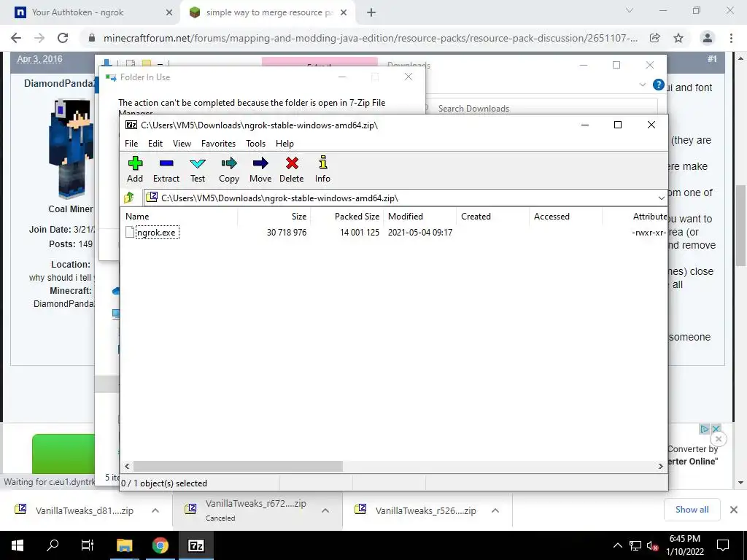Open the VanillaTweaks_r526 download options arrow
This screenshot has width=747, height=560.
click(495, 510)
